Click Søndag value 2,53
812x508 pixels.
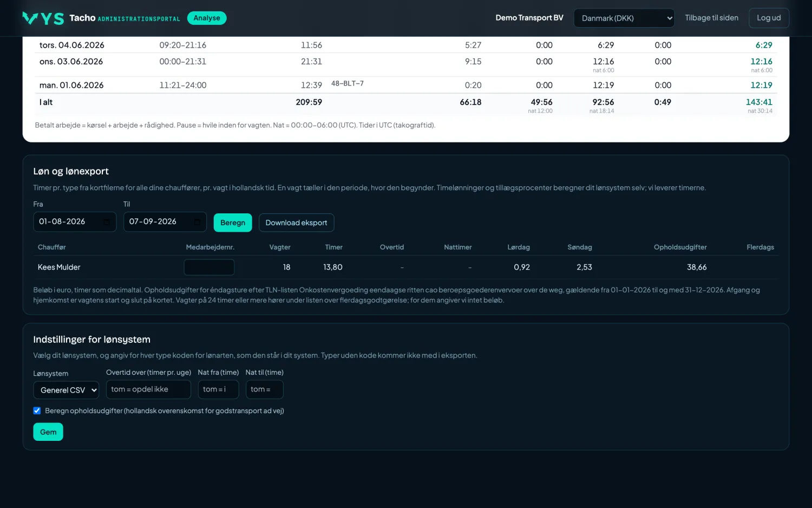click(584, 267)
